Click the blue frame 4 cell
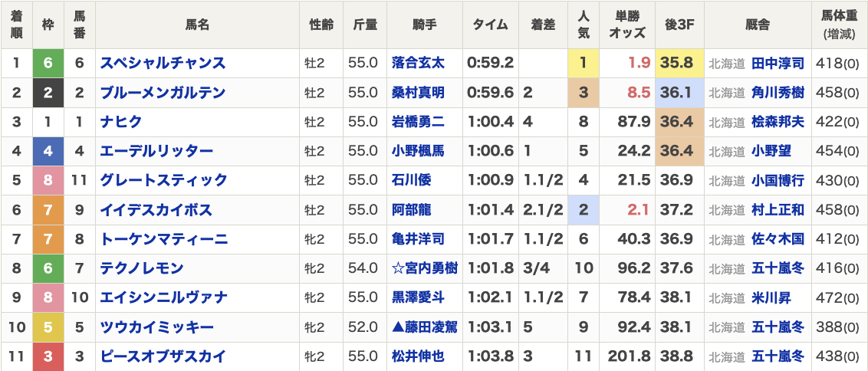 coord(48,151)
